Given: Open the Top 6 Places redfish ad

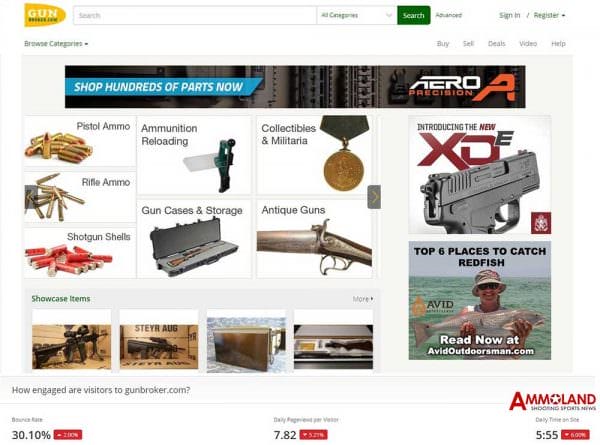Looking at the screenshot, I should 479,300.
